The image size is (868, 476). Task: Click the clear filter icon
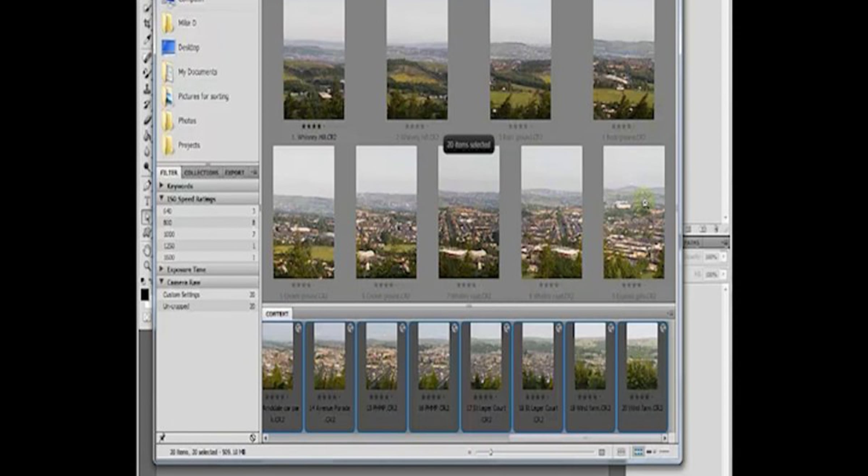[252, 438]
